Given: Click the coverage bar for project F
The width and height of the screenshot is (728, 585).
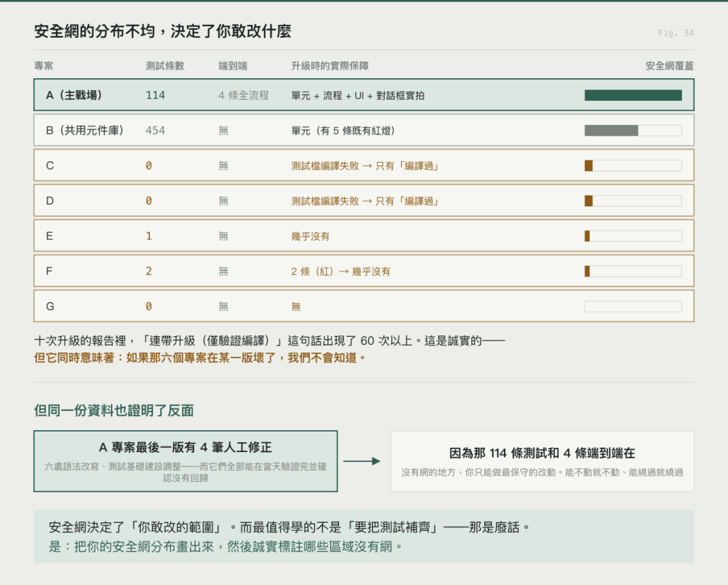Looking at the screenshot, I should [x=633, y=271].
